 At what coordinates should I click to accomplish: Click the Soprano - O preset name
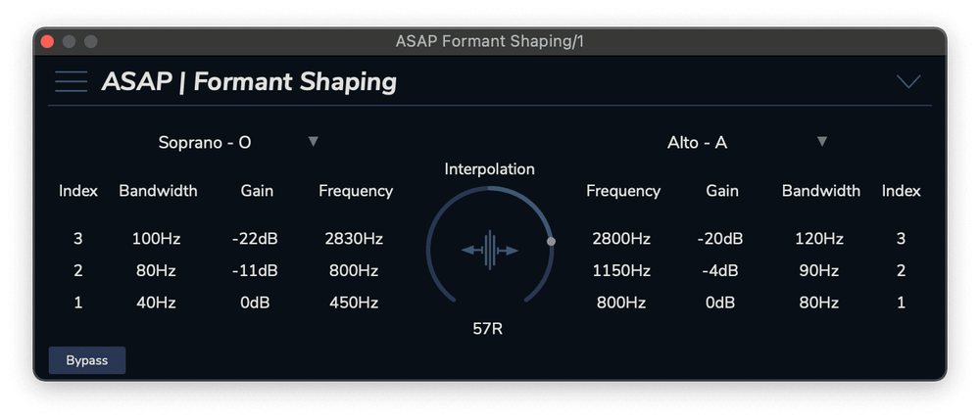point(205,143)
